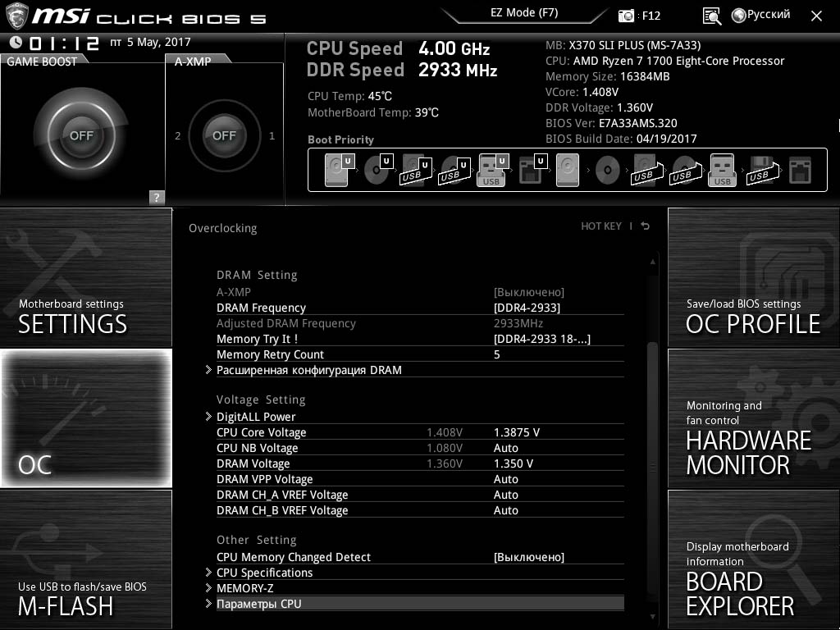Open the BIOS search magnifier icon

[x=711, y=16]
